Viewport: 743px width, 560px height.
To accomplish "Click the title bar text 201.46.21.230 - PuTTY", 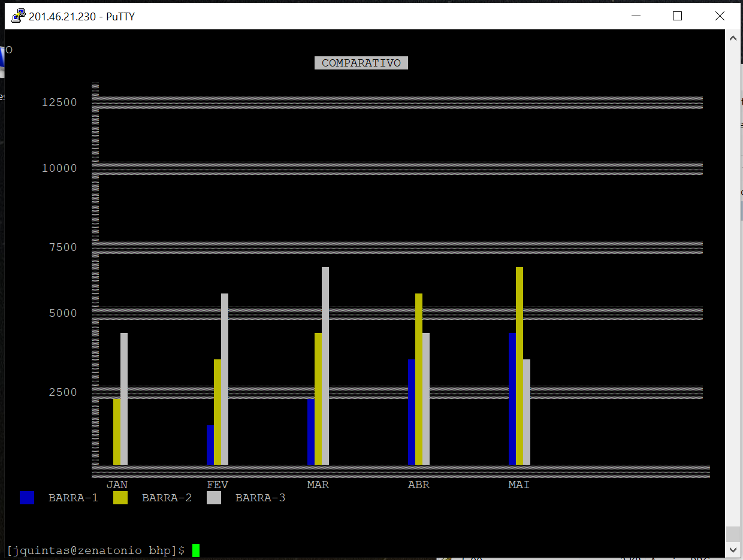I will tap(81, 16).
